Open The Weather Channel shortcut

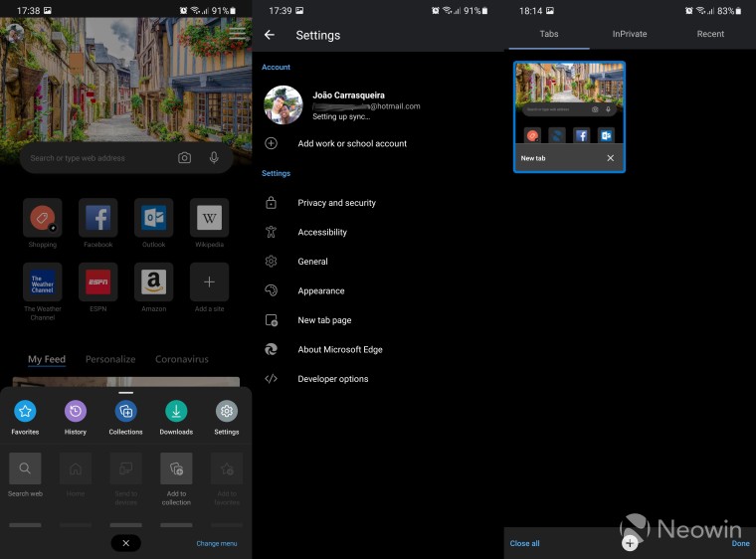[x=43, y=281]
